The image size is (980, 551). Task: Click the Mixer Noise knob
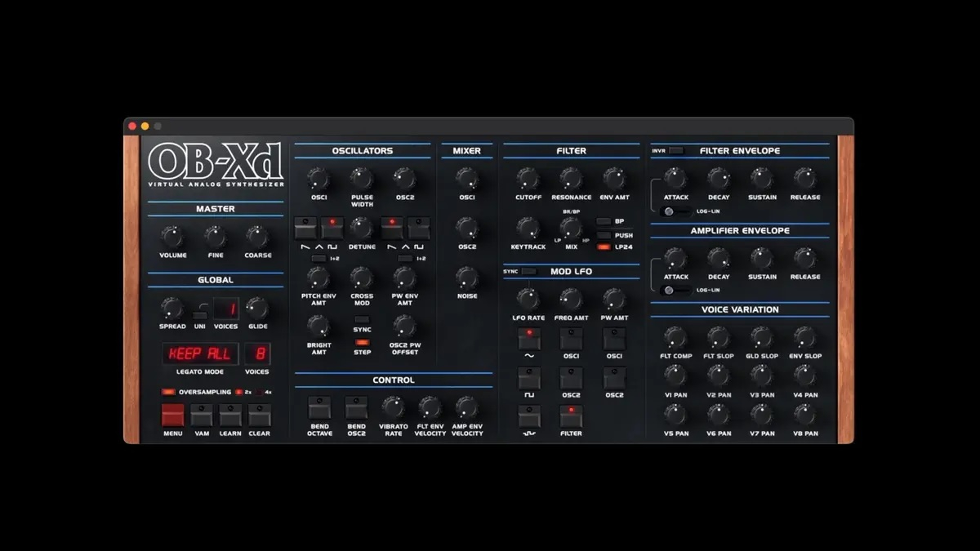pyautogui.click(x=467, y=278)
